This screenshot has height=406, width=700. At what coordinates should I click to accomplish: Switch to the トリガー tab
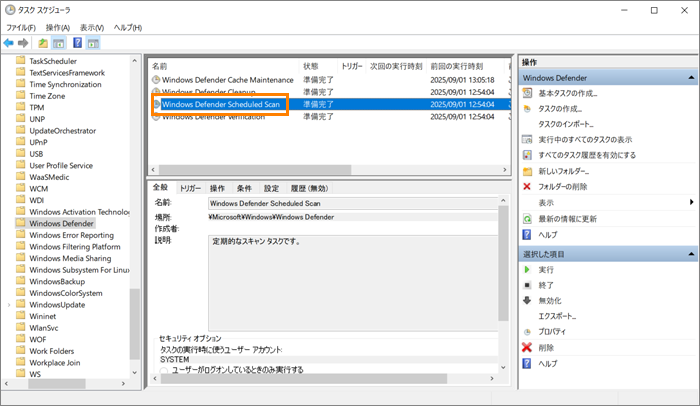coord(191,188)
